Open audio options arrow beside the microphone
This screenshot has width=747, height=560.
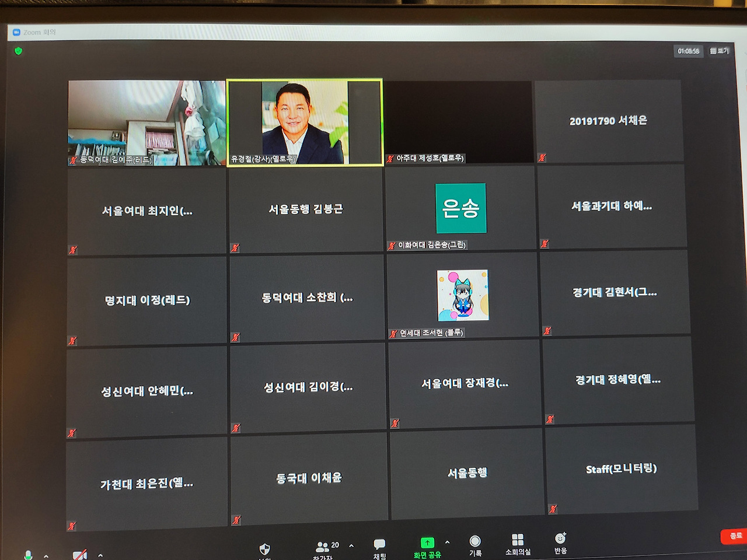46,556
